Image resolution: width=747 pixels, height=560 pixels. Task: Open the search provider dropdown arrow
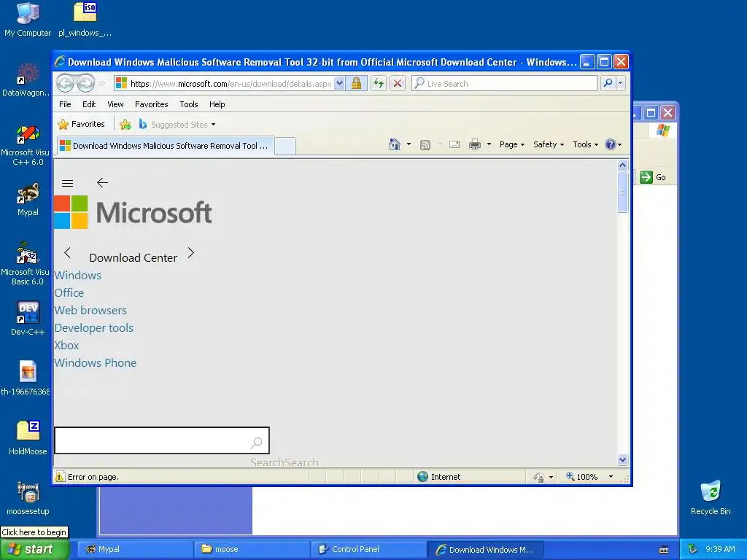[620, 83]
